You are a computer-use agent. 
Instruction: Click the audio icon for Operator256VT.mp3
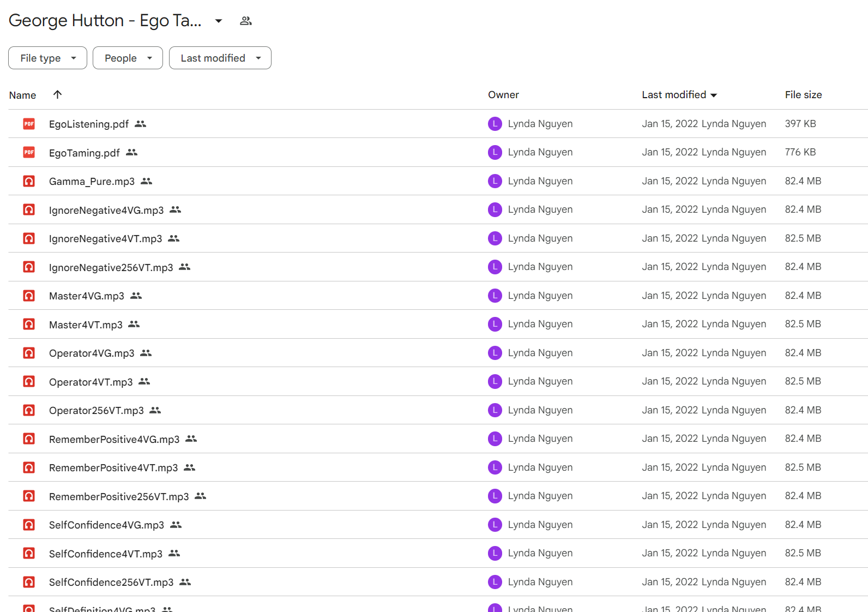point(29,410)
